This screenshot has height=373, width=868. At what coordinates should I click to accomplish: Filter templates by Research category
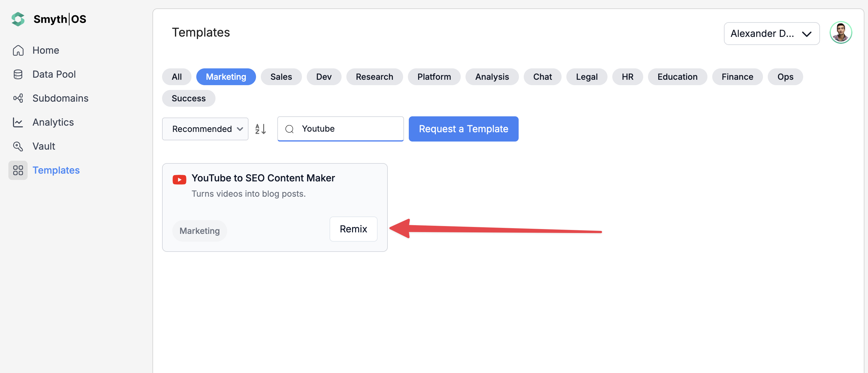point(374,77)
